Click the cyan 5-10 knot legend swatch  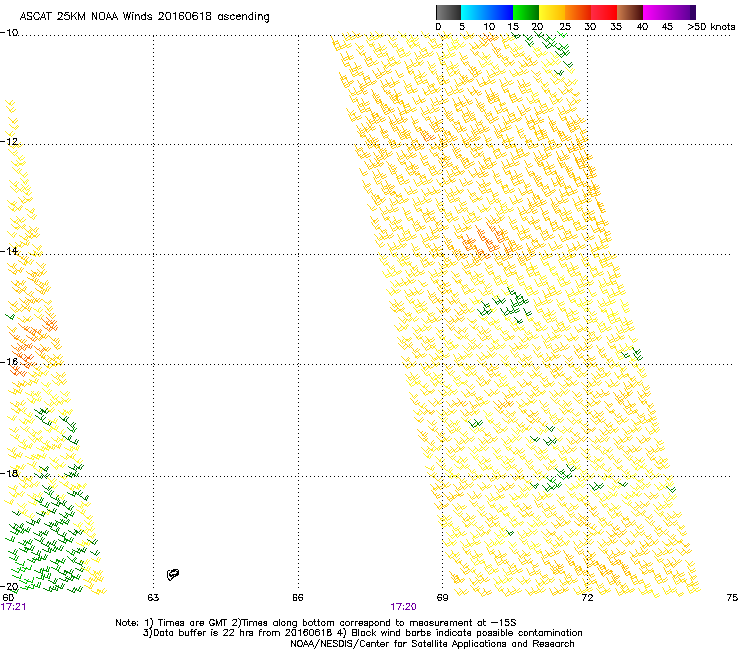[x=473, y=12]
